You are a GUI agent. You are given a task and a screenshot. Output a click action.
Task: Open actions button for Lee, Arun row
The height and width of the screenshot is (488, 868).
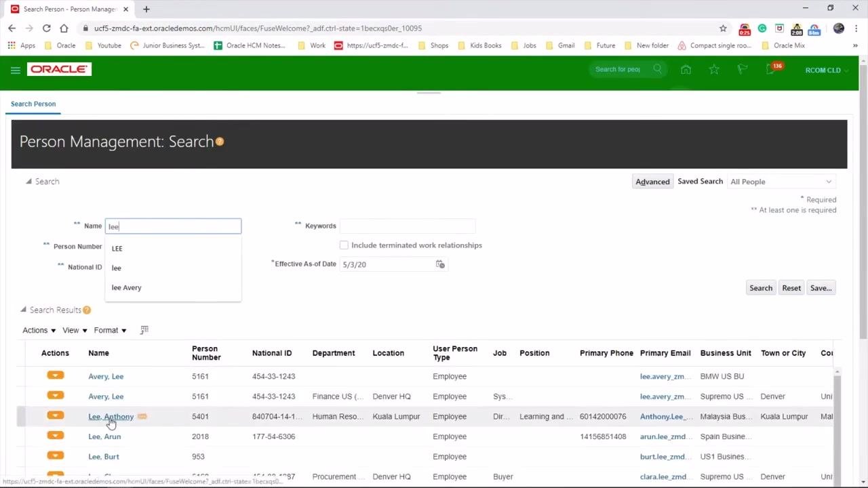(56, 436)
